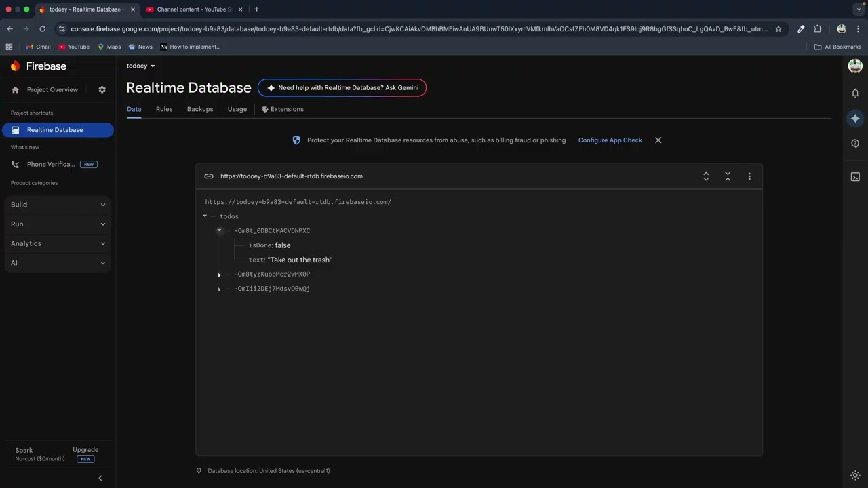868x488 pixels.
Task: Open the News bookmark
Action: coord(140,47)
